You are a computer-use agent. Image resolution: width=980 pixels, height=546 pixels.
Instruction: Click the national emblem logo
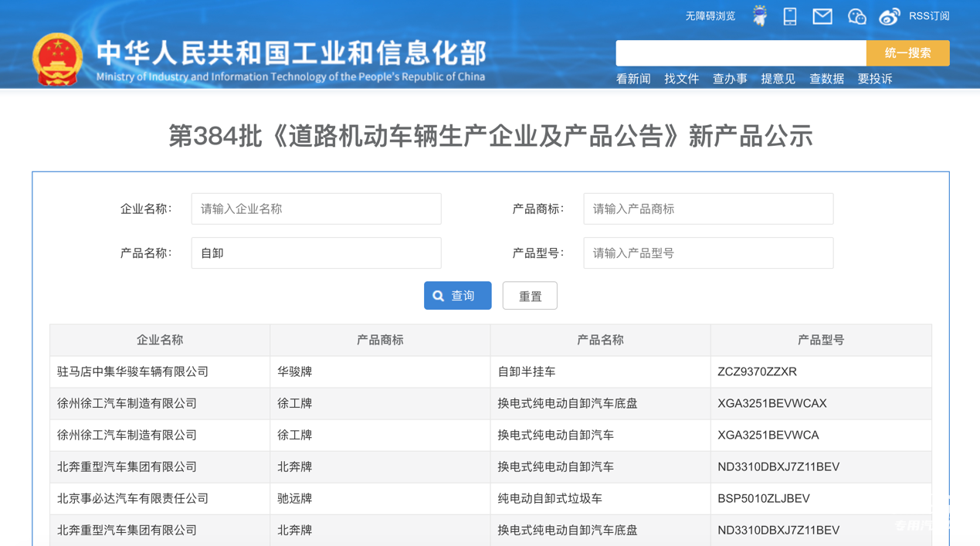pyautogui.click(x=57, y=59)
